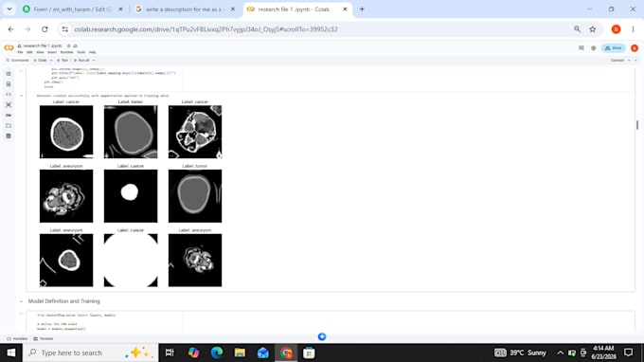Open Task View on taskbar
The height and width of the screenshot is (362, 644).
coord(170,353)
